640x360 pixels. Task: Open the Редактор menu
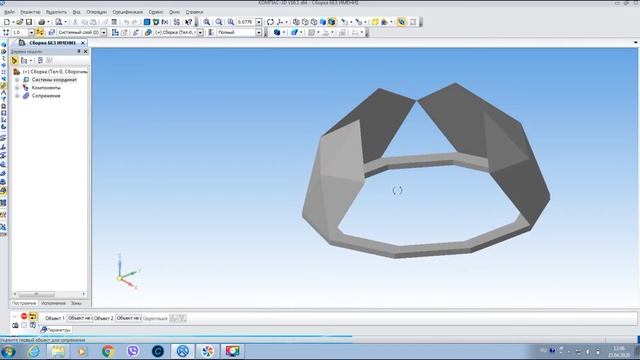coord(30,12)
